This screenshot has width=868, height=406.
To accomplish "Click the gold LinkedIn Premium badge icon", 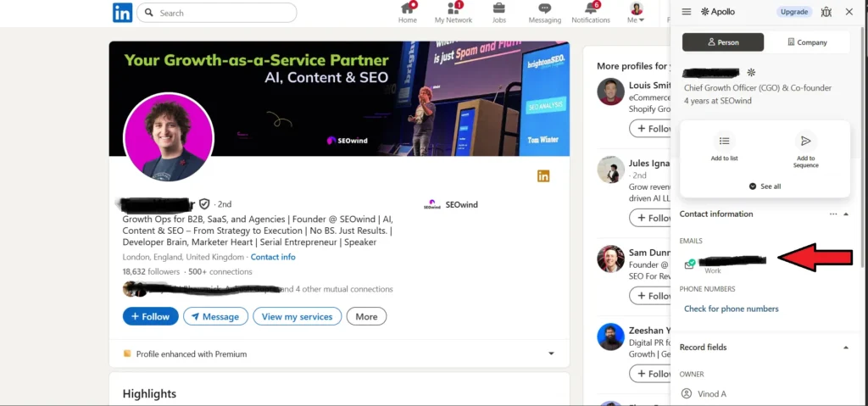I will 543,176.
